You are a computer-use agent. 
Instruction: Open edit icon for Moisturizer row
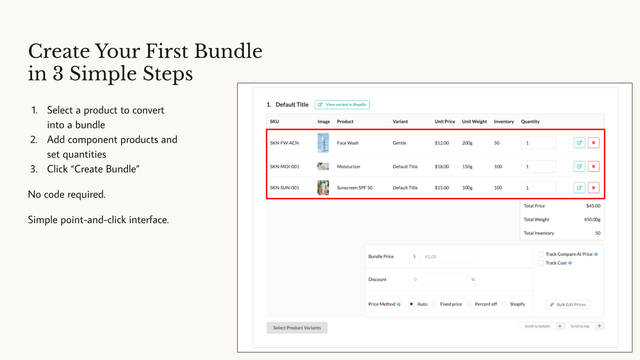click(x=579, y=167)
